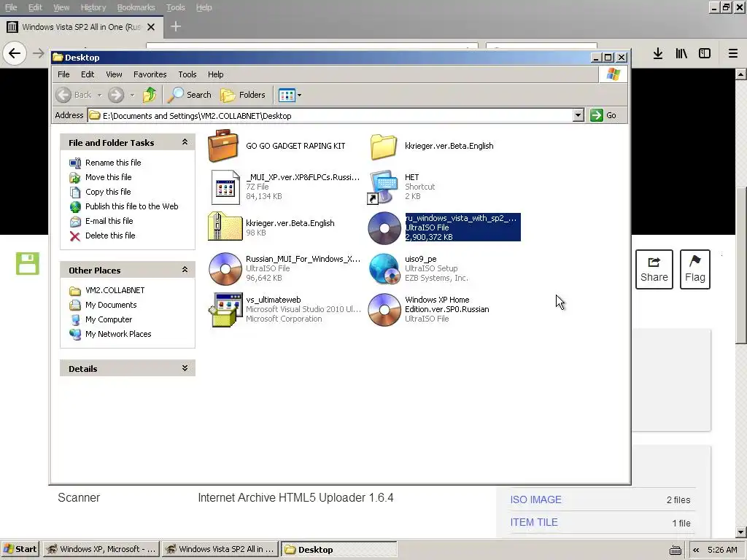Open Search in Explorer toolbar
Viewport: 747px width, 560px height.
click(x=190, y=95)
